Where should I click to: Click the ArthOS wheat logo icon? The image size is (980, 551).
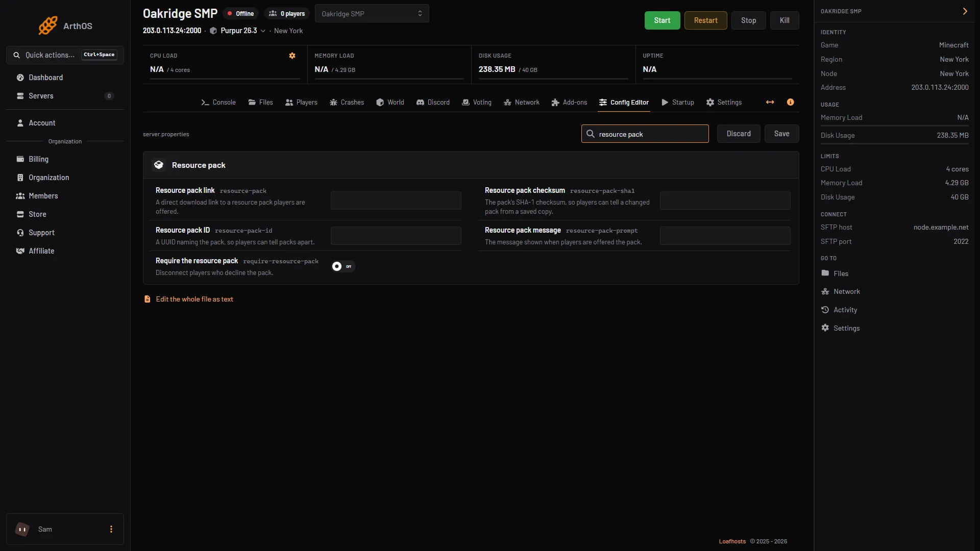tap(48, 26)
